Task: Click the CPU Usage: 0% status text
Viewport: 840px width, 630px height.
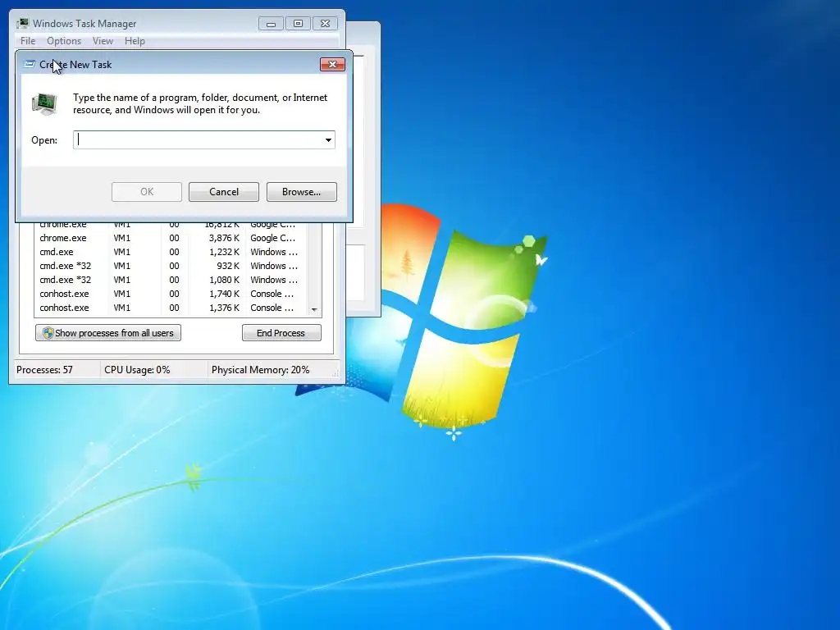Action: point(137,370)
